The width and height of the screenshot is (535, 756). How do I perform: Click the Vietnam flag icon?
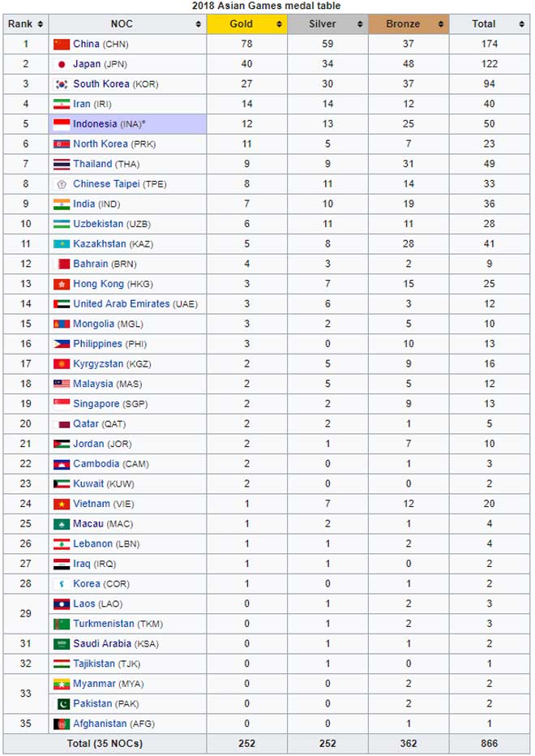[62, 504]
